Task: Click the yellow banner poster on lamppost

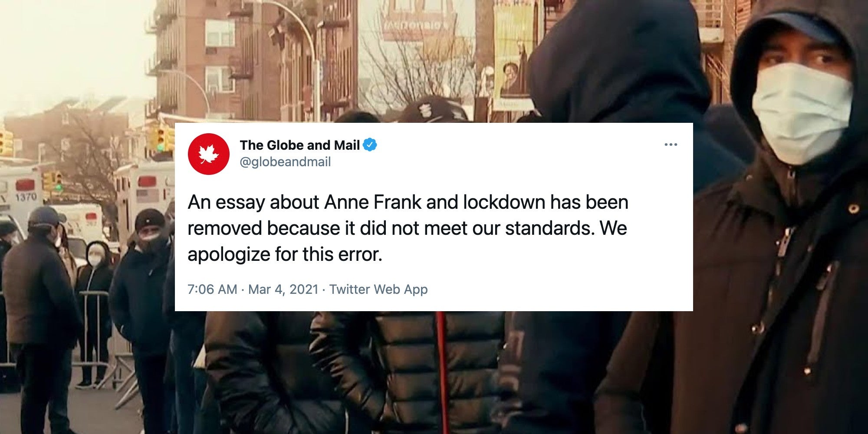Action: [513, 56]
